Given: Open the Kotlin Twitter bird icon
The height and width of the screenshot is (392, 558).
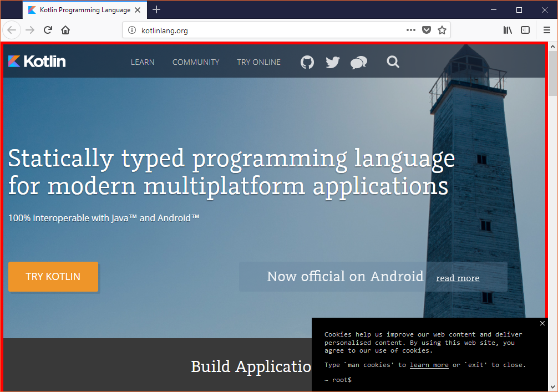Looking at the screenshot, I should point(333,62).
